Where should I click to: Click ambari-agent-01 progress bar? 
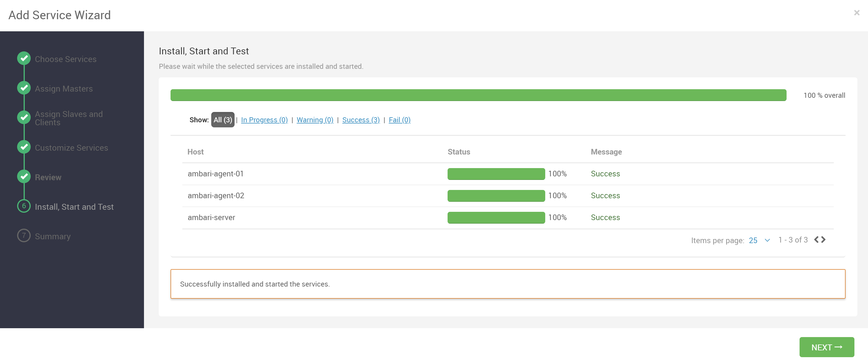pyautogui.click(x=496, y=174)
